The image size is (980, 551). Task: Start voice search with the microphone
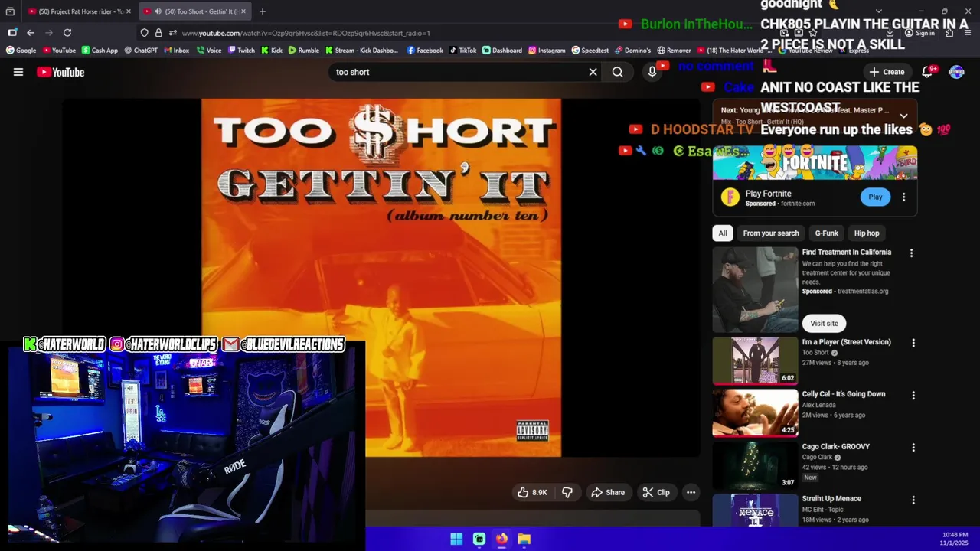coord(652,72)
